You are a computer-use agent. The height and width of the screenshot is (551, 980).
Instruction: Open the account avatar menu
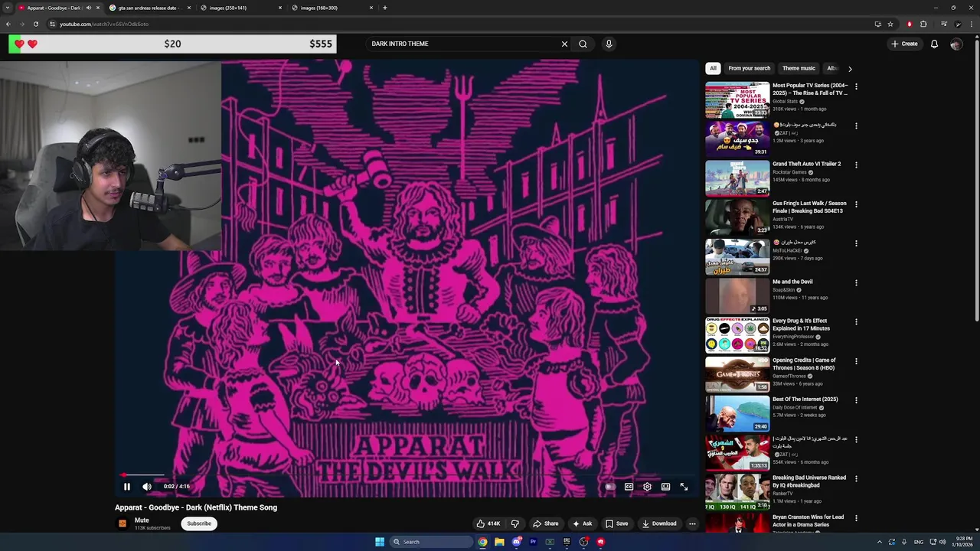[x=955, y=44]
